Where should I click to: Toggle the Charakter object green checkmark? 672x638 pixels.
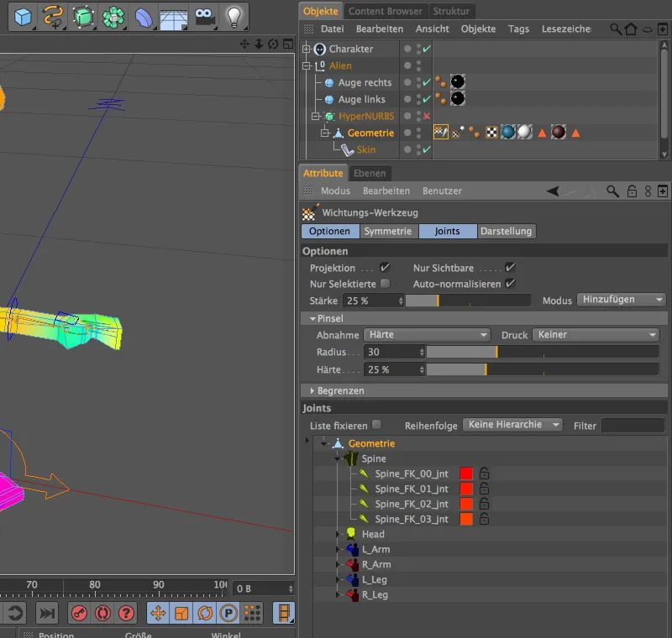(427, 50)
